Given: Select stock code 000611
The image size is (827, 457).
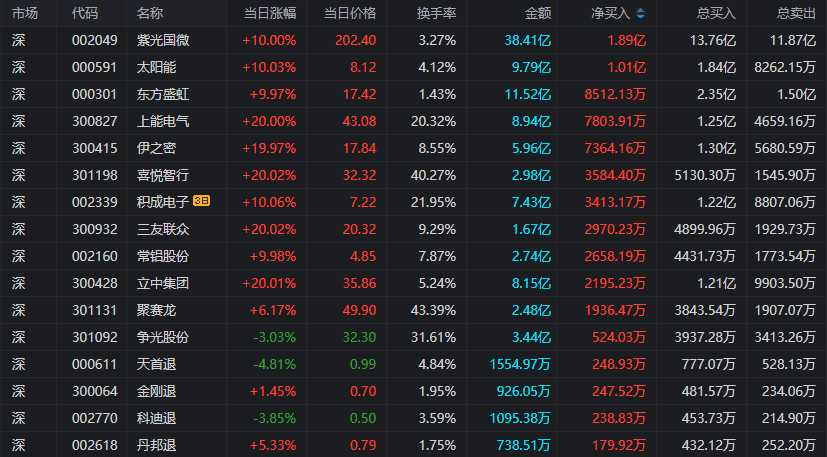Looking at the screenshot, I should coord(94,364).
